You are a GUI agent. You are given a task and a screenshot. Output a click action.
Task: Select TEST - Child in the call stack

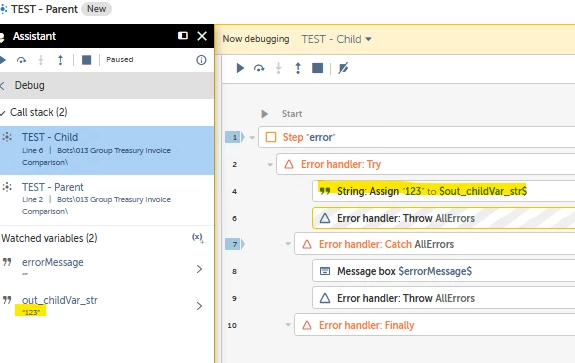107,150
